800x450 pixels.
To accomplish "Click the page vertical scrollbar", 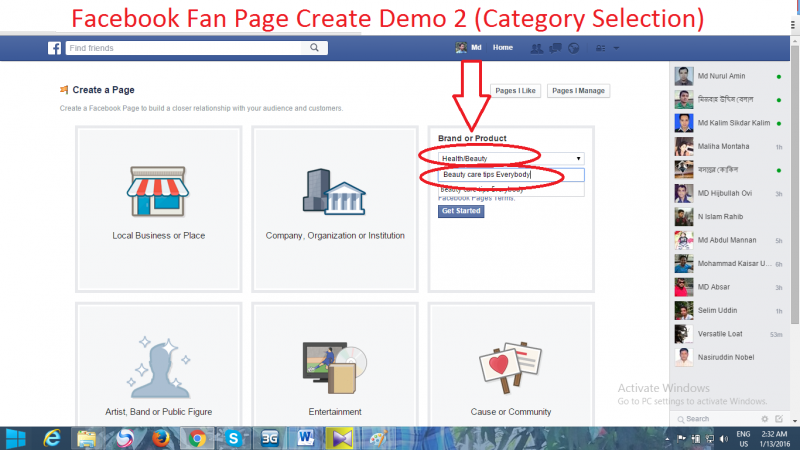I will [x=795, y=184].
